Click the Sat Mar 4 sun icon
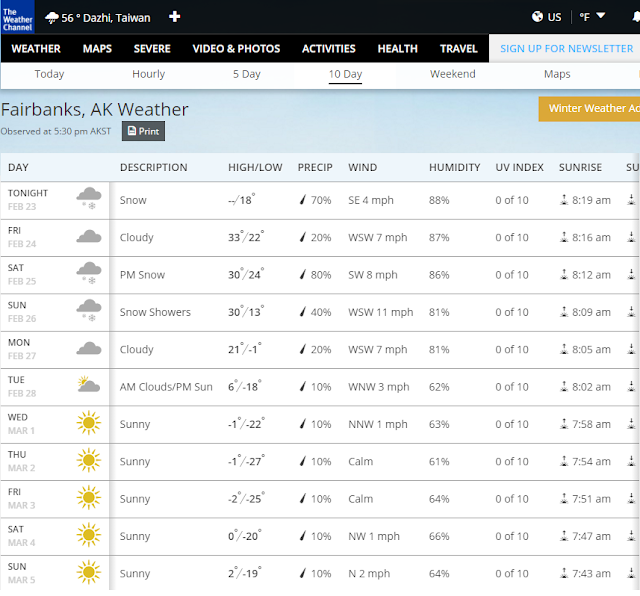The width and height of the screenshot is (640, 596). pos(89,535)
